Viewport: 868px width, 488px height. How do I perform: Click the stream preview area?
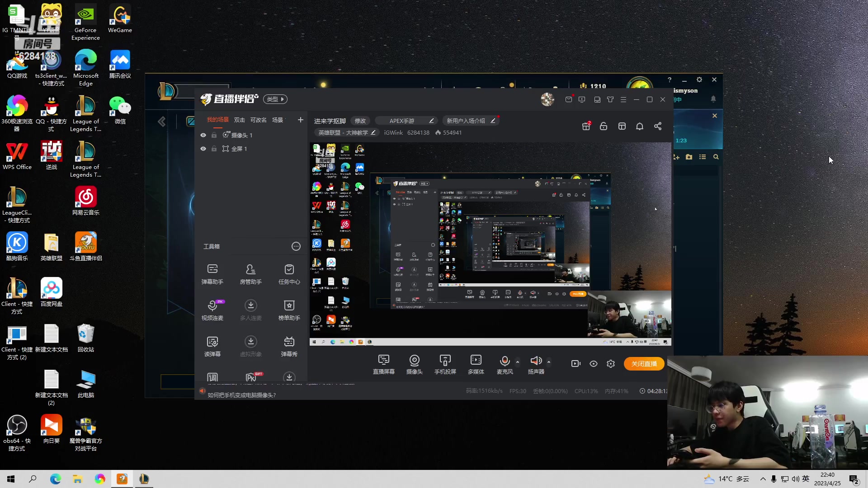point(491,244)
